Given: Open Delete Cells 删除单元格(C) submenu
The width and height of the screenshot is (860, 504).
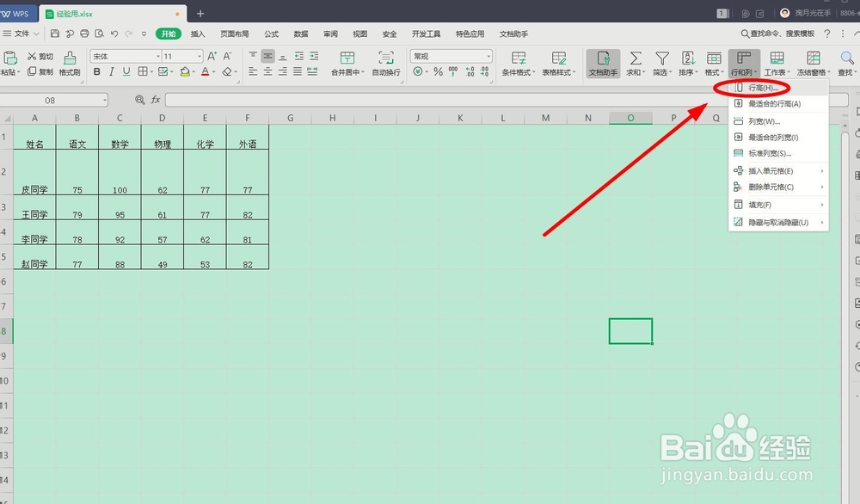Looking at the screenshot, I should 778,187.
